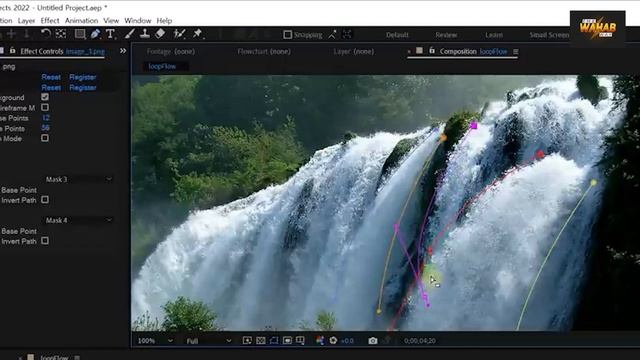This screenshot has width=640, height=360.
Task: Check Invert Path under Mask 4
Action: (x=45, y=240)
